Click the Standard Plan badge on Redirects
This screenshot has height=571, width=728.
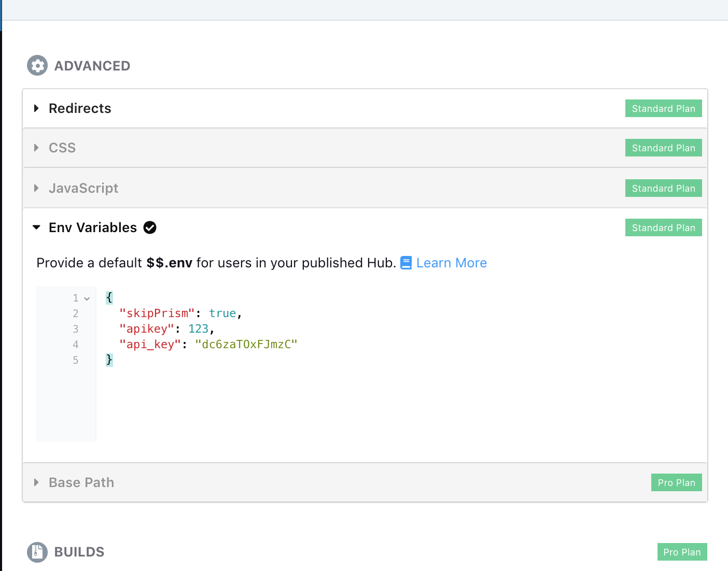[663, 108]
